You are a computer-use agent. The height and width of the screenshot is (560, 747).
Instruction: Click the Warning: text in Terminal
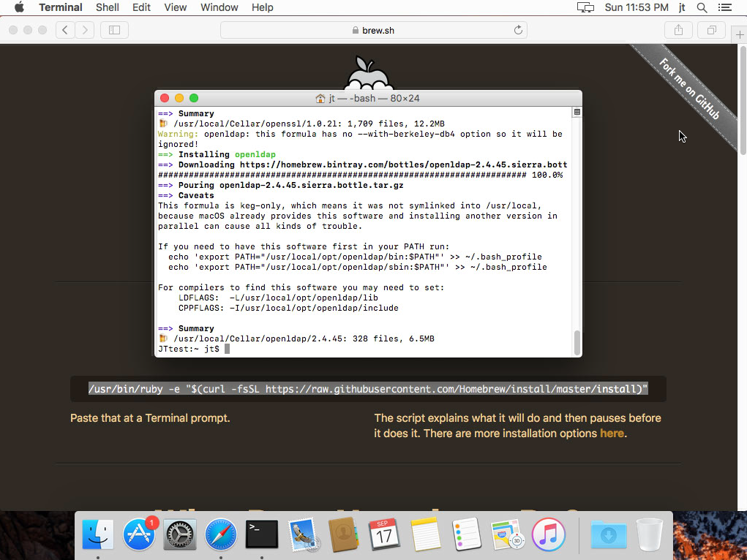click(x=179, y=134)
